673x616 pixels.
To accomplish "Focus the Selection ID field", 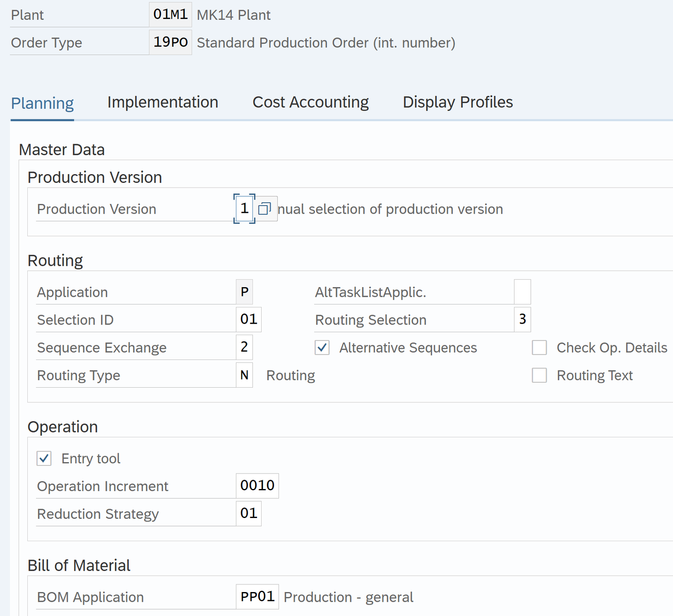I will pyautogui.click(x=248, y=320).
